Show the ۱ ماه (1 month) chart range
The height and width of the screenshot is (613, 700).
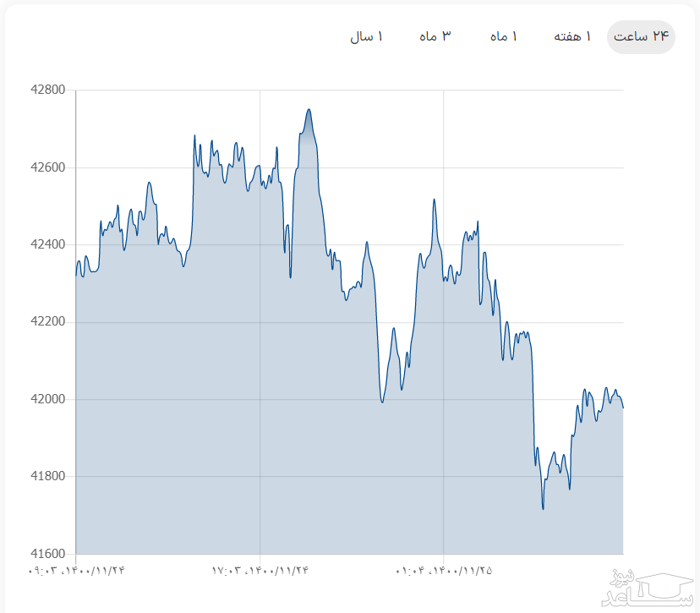click(503, 36)
